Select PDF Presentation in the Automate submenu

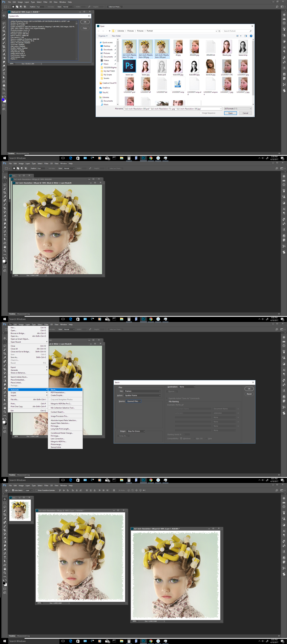coord(58,393)
